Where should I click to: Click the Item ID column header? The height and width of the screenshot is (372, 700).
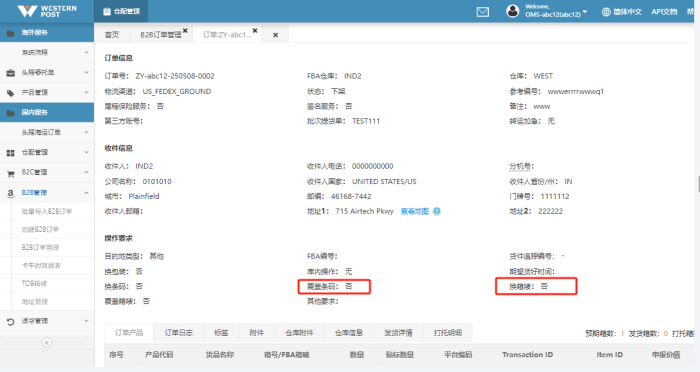[609, 355]
